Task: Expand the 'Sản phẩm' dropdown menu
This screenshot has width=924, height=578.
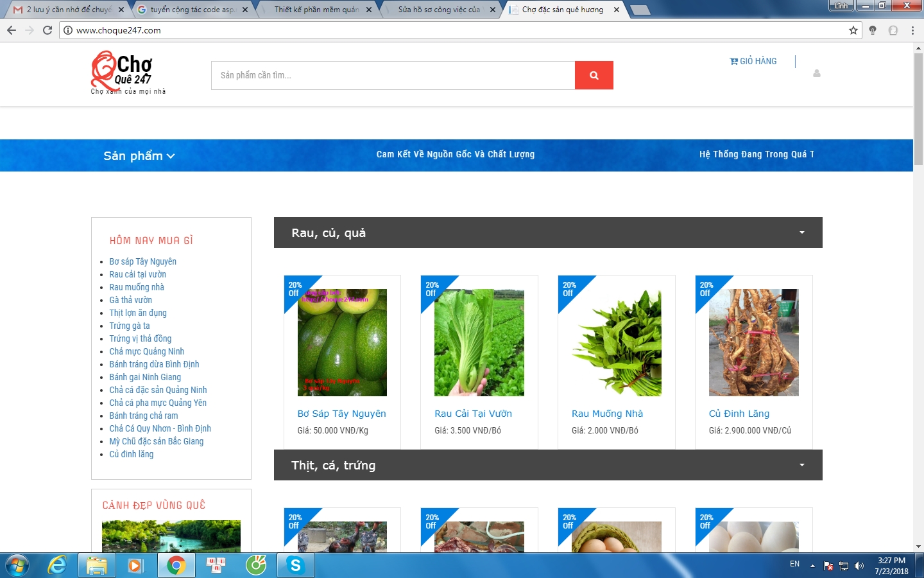Action: [139, 155]
